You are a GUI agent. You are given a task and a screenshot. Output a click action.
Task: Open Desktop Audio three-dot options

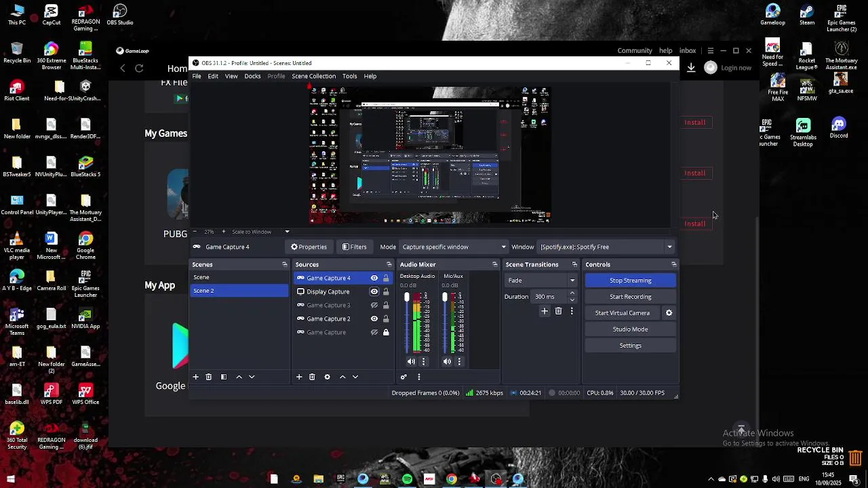[423, 362]
